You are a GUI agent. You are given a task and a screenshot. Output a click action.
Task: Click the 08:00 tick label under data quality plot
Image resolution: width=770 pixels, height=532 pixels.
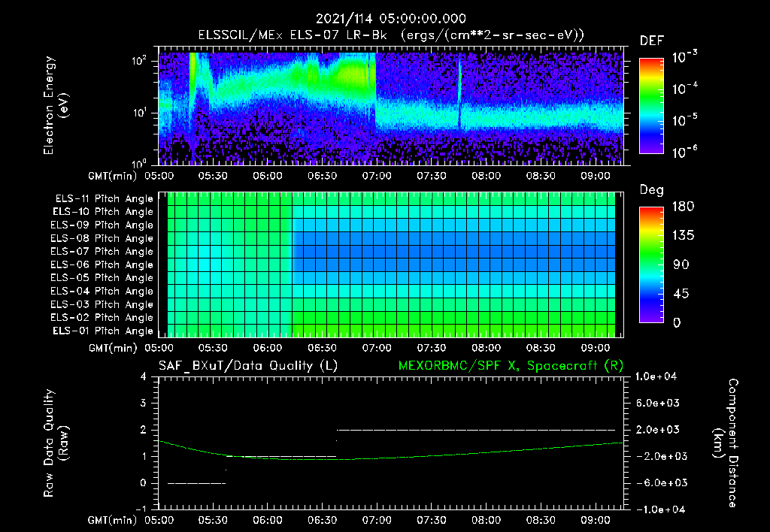tap(487, 521)
